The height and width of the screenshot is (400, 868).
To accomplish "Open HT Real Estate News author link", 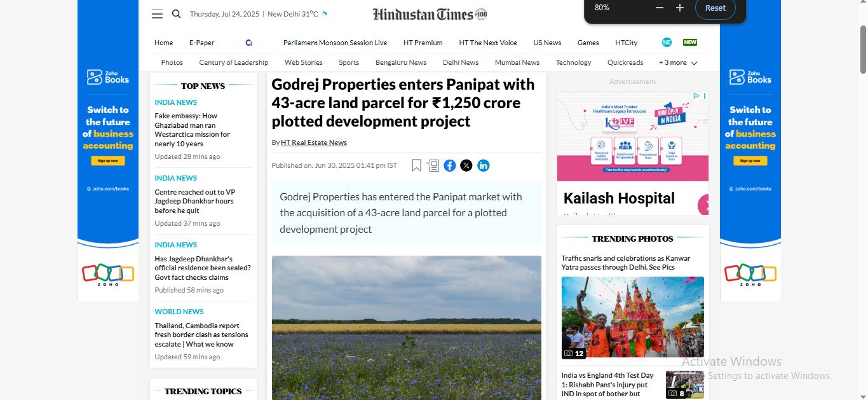I will [314, 142].
